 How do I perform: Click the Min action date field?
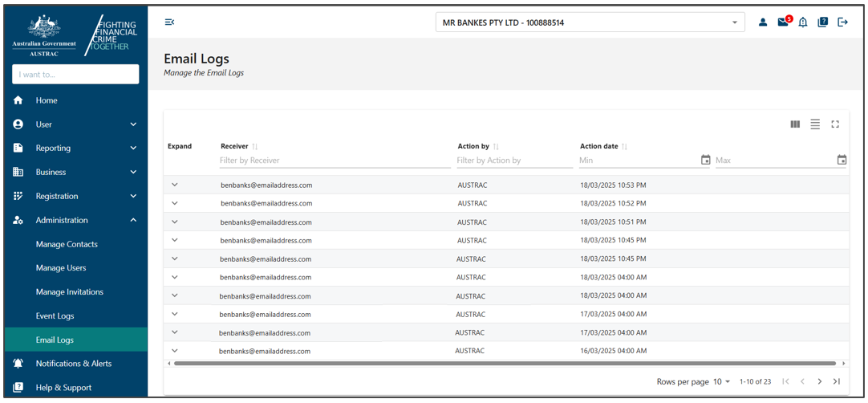click(x=639, y=161)
